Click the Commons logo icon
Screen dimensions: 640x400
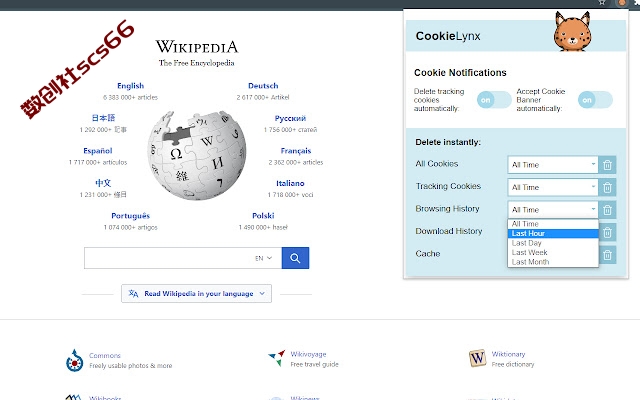74,360
